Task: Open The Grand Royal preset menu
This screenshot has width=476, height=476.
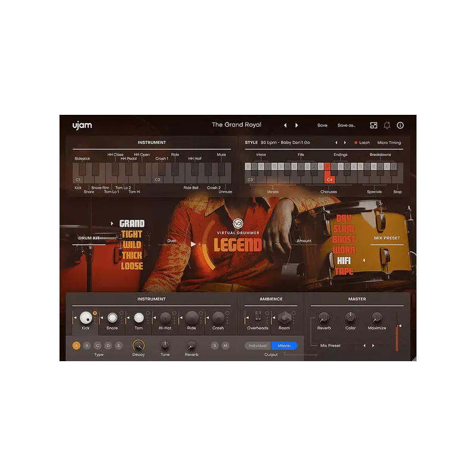Action: [x=236, y=125]
